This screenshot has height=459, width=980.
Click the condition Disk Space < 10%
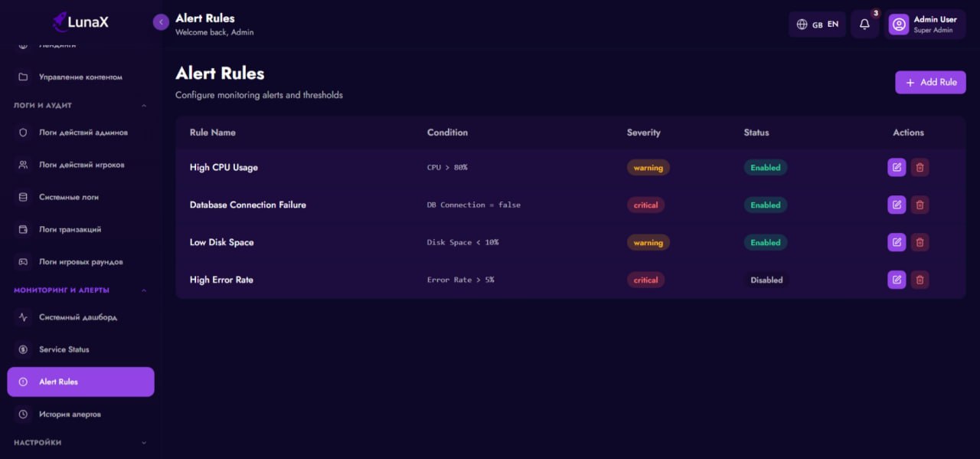tap(462, 242)
